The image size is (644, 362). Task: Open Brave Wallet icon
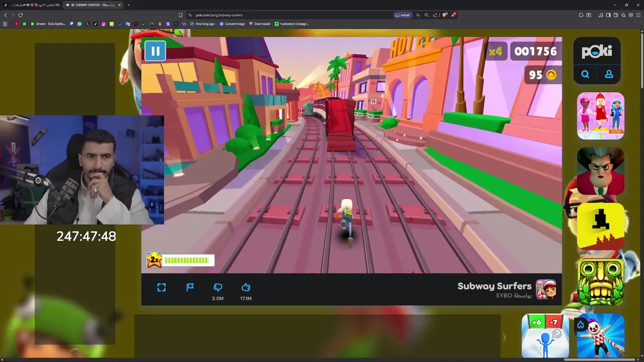click(616, 15)
